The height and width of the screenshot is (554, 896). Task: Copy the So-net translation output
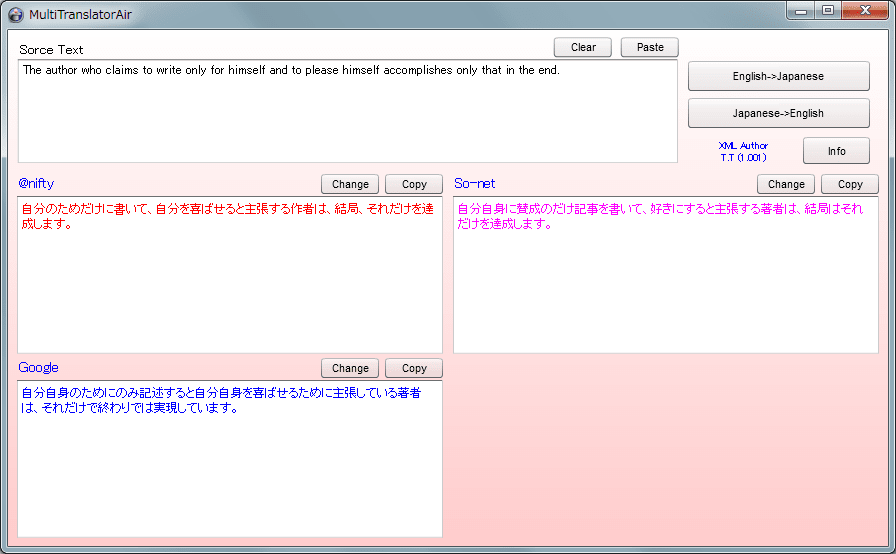[x=850, y=184]
